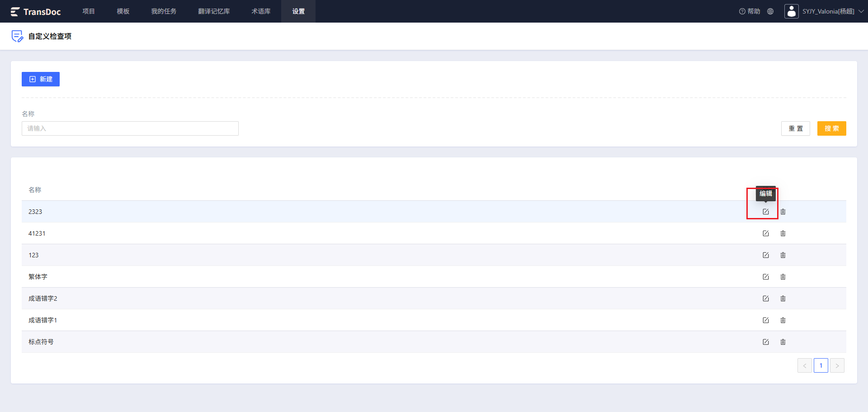Open 帮助 help link
This screenshot has height=412, width=868.
[x=750, y=11]
